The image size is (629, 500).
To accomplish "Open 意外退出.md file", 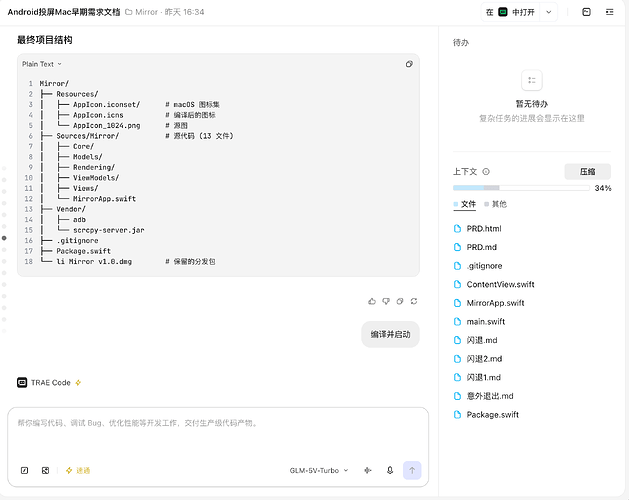I will coord(483,396).
